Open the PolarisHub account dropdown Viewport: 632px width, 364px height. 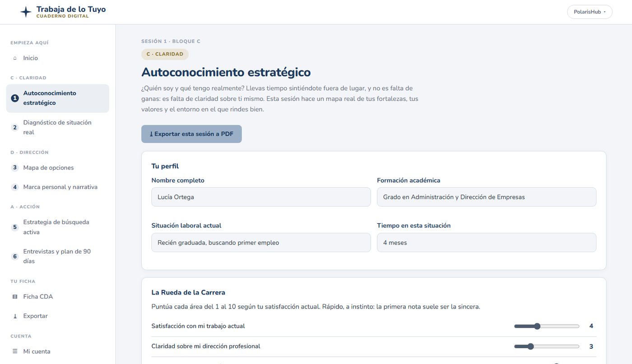pos(590,12)
